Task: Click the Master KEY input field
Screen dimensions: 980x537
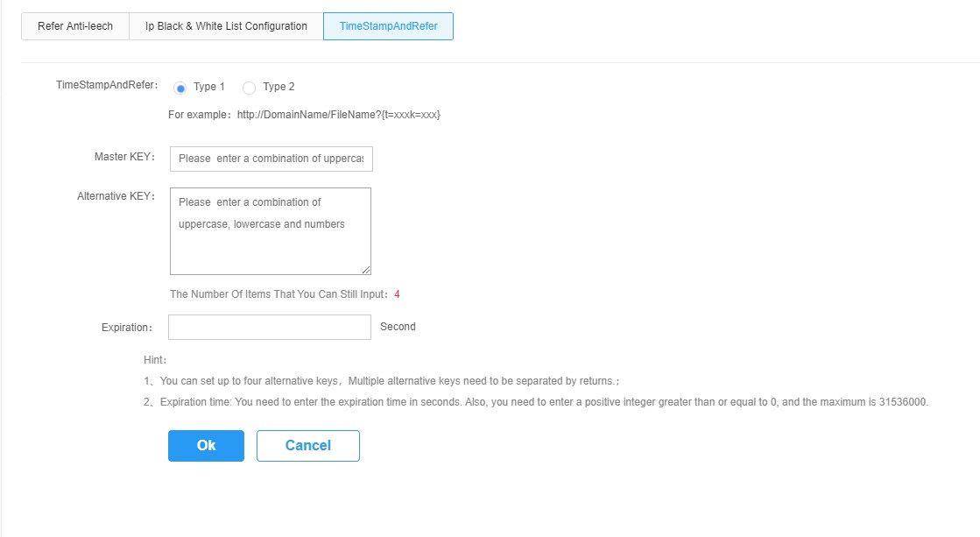Action: [x=271, y=159]
